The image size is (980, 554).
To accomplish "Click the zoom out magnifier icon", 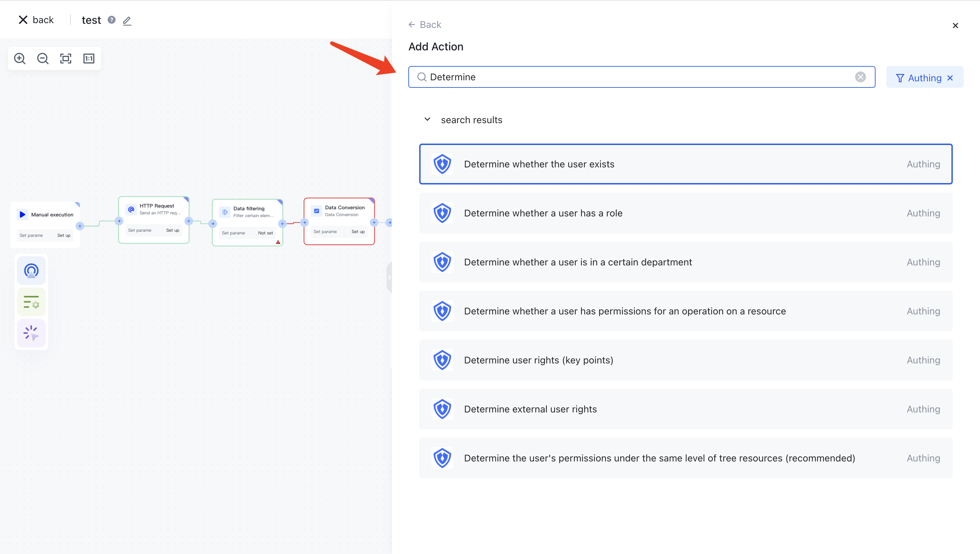I will 43,59.
